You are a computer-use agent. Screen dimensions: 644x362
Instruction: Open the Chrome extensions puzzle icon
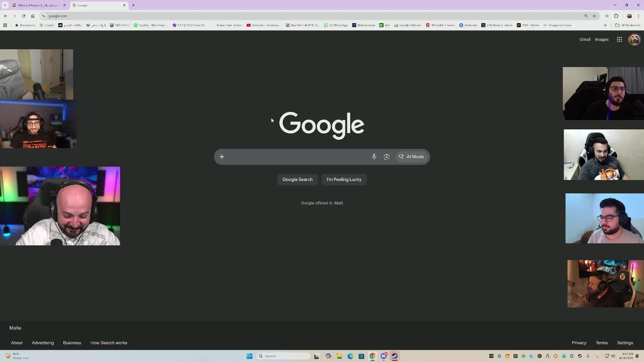[616, 16]
